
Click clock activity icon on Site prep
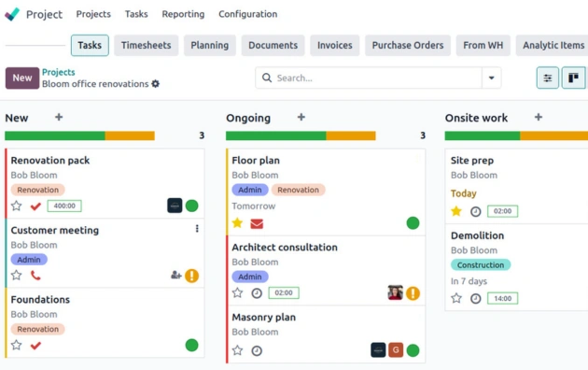click(x=475, y=212)
